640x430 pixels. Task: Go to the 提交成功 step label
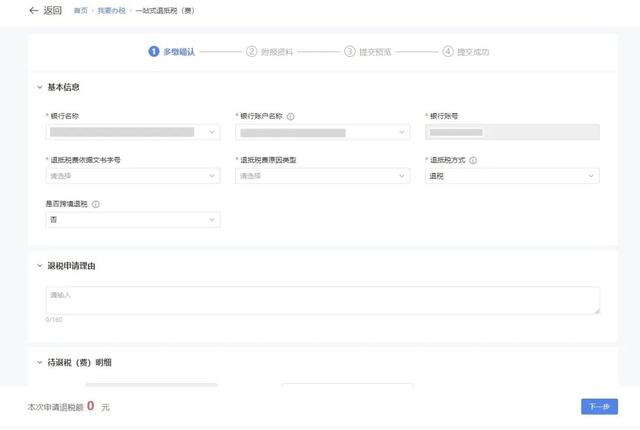coord(473,52)
